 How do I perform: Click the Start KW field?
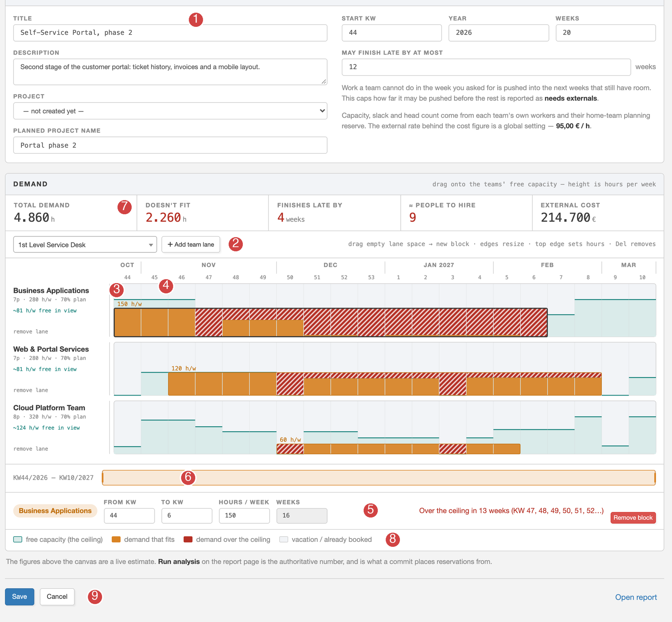pos(391,33)
